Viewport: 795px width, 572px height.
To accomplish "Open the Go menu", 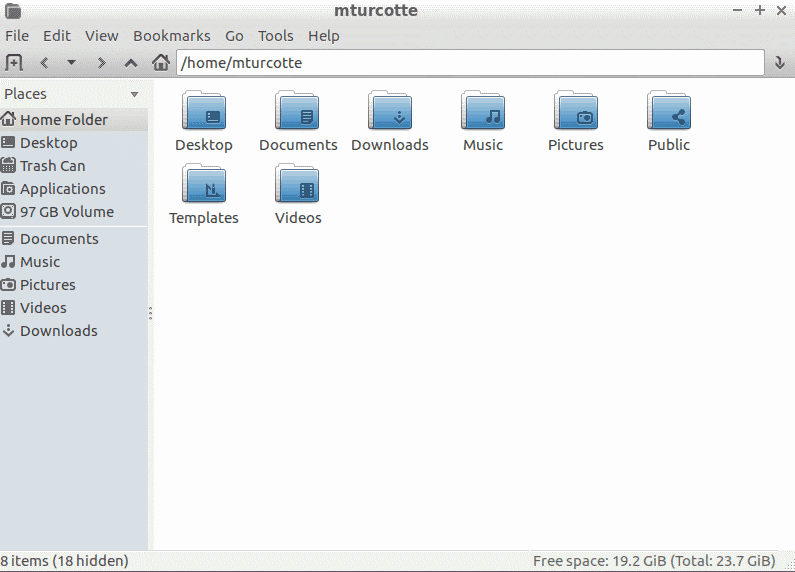I will click(234, 36).
